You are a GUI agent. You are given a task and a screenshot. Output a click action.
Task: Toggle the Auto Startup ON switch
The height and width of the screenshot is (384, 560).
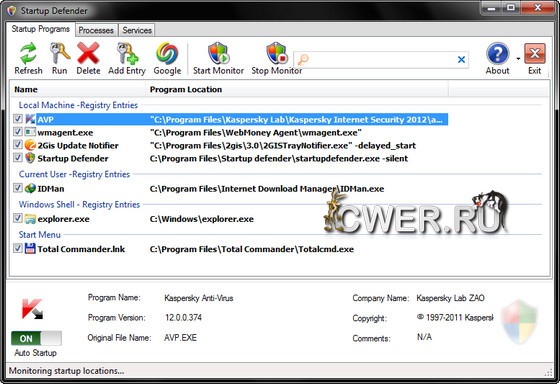point(36,338)
